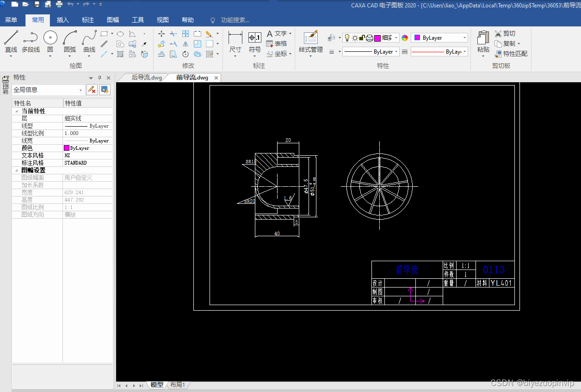The image size is (581, 392).
Task: Click the 图库 side panel button
Action: [x=6, y=85]
